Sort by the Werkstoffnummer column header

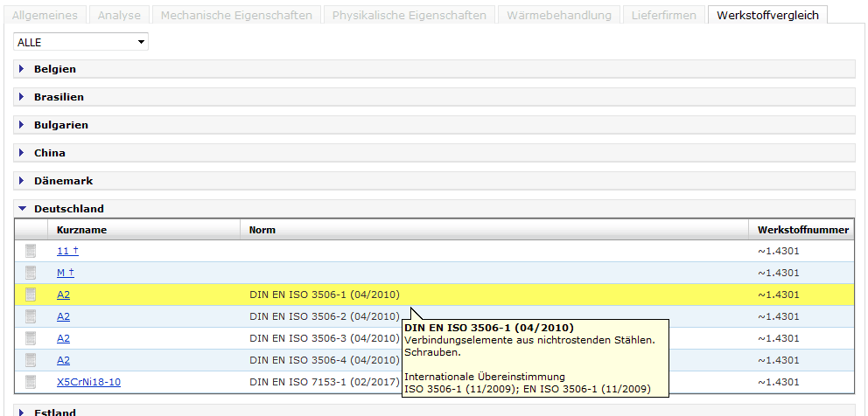click(802, 230)
